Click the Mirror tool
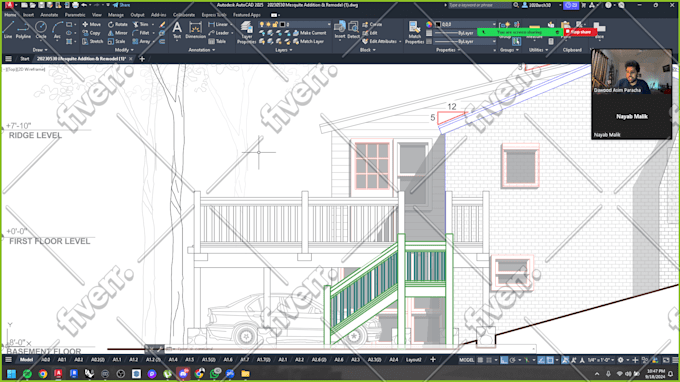 coord(118,33)
